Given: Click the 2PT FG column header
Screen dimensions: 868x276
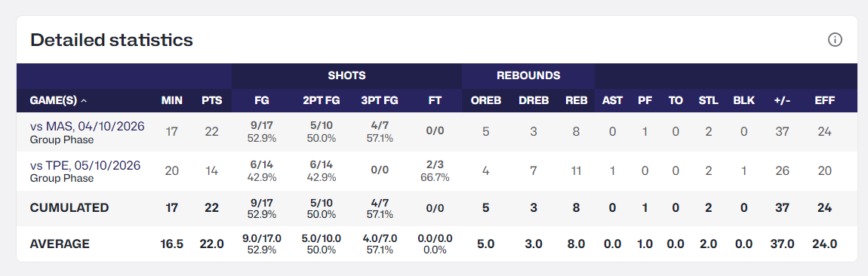Looking at the screenshot, I should (321, 100).
